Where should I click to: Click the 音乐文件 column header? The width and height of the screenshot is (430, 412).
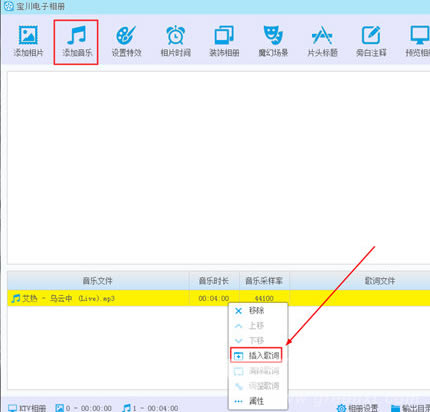[98, 281]
